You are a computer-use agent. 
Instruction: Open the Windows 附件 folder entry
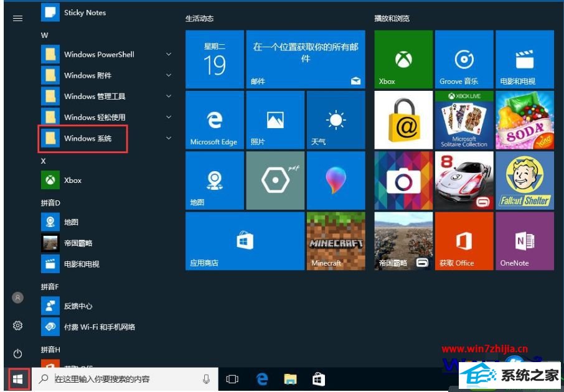[x=108, y=75]
